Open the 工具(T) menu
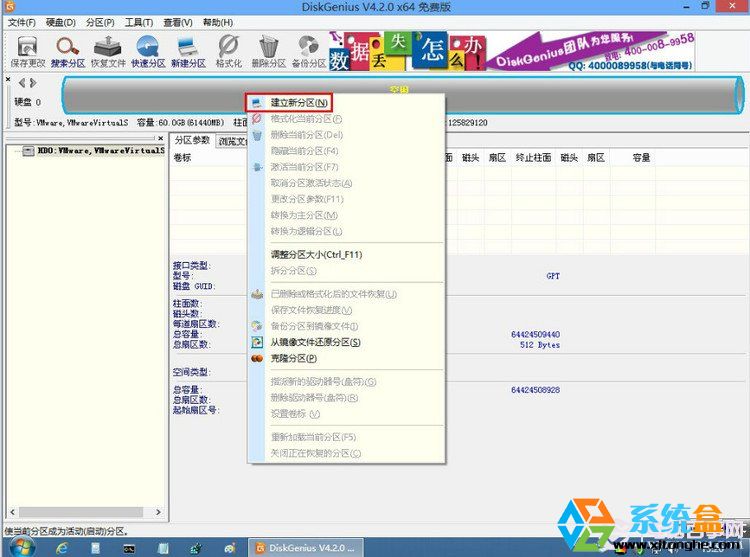 [x=139, y=22]
